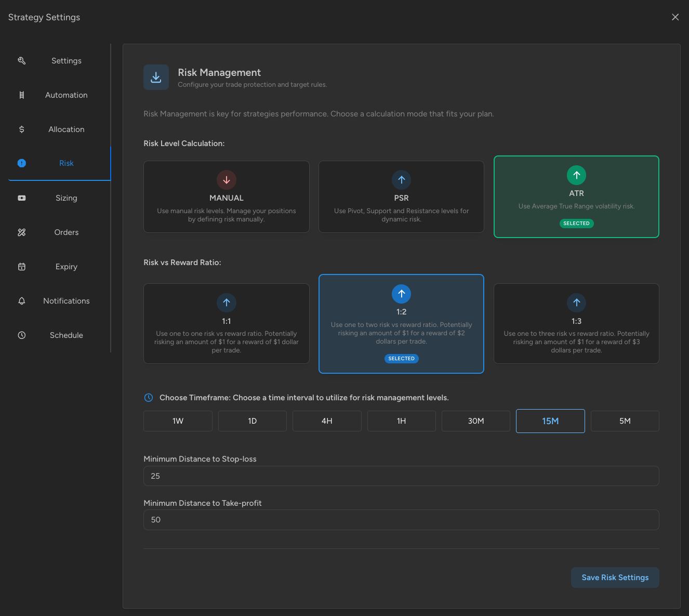Click the Minimum Distance to Take-profit field

[x=402, y=520]
